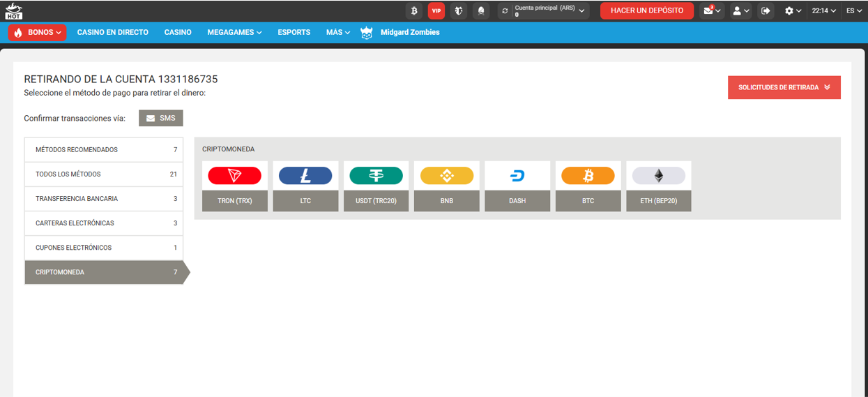This screenshot has height=397, width=868.
Task: Click the BTC label
Action: click(x=588, y=201)
